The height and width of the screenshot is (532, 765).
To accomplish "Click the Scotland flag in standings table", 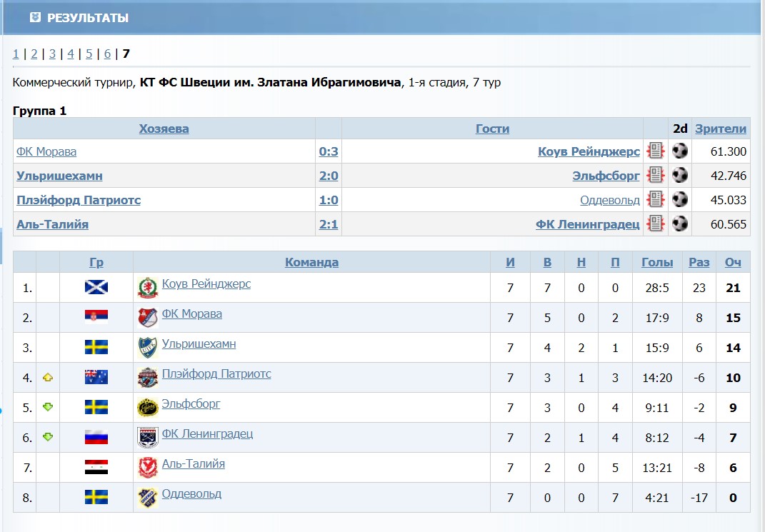I will [96, 287].
